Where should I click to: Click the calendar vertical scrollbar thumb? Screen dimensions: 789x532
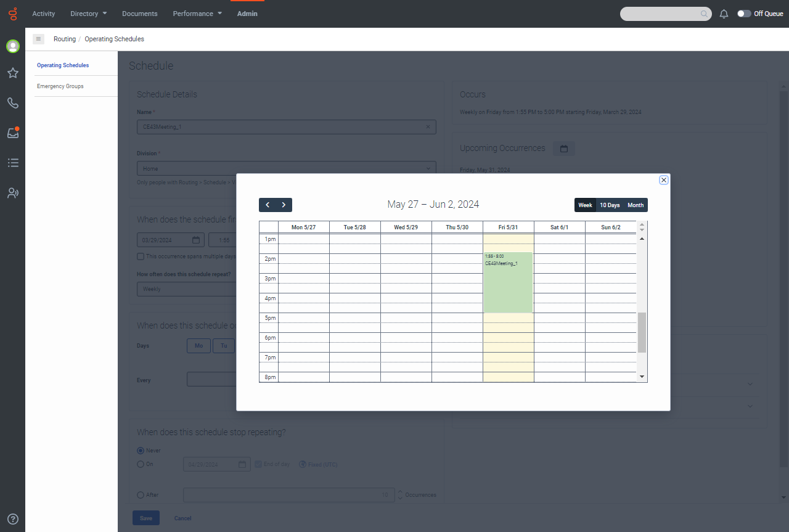pos(642,332)
